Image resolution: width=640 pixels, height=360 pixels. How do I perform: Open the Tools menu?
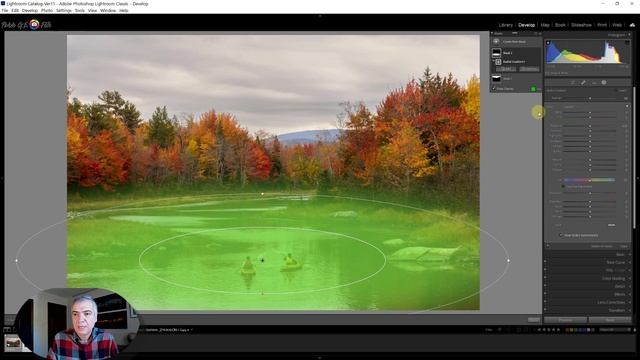[x=80, y=10]
